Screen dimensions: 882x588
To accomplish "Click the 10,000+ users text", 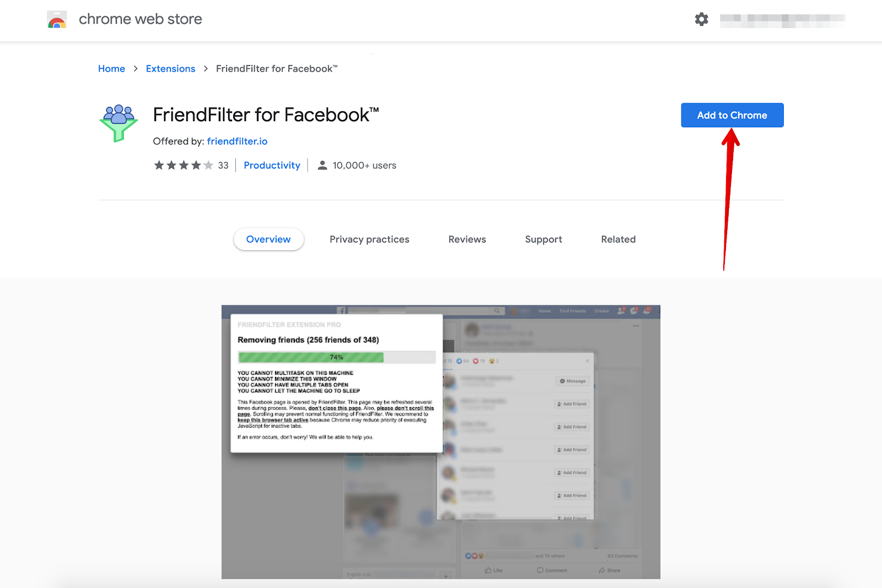I will 364,165.
